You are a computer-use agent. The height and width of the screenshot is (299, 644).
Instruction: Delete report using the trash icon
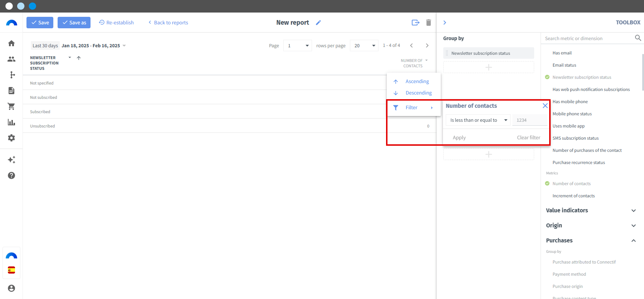tap(429, 23)
